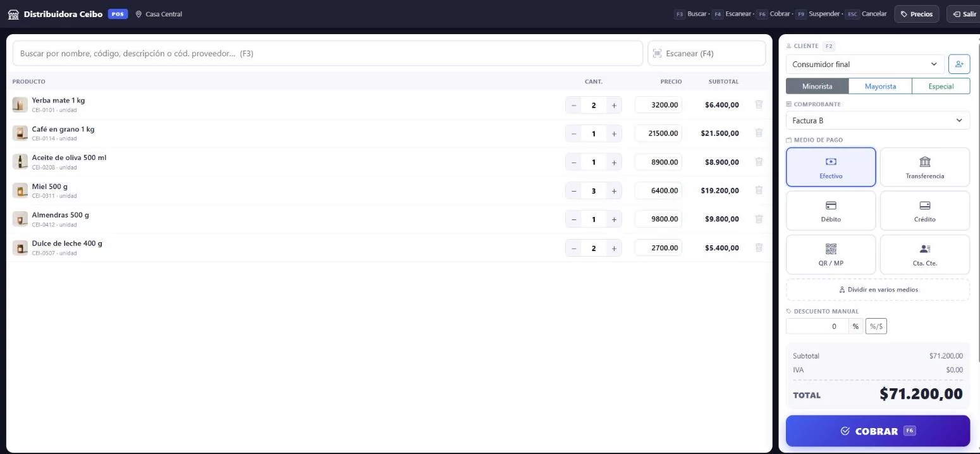Delete the Yerba mate 1 kg line
Image resolution: width=980 pixels, height=454 pixels.
point(759,105)
